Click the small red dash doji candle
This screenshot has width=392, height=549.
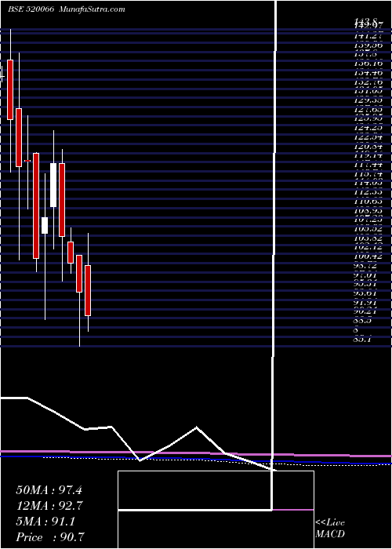pos(27,160)
